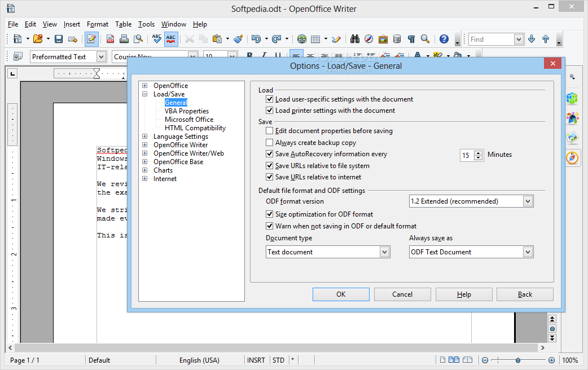Select HTML Compatibility in tree

[x=195, y=128]
